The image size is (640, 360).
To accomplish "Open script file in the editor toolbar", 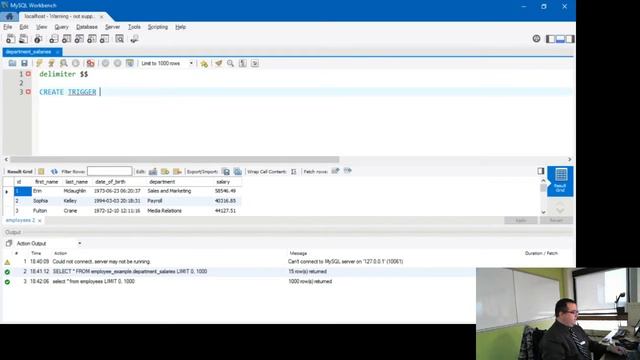I will (12, 63).
